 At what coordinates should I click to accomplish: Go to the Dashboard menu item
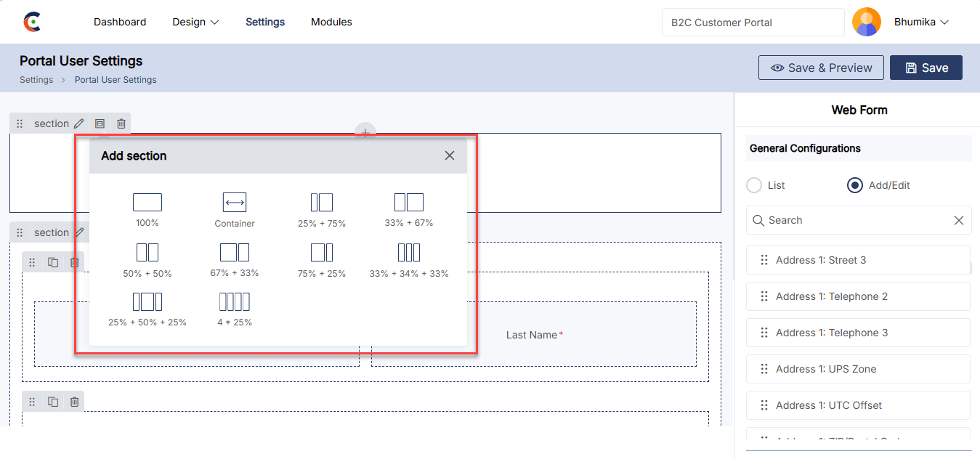pos(120,22)
